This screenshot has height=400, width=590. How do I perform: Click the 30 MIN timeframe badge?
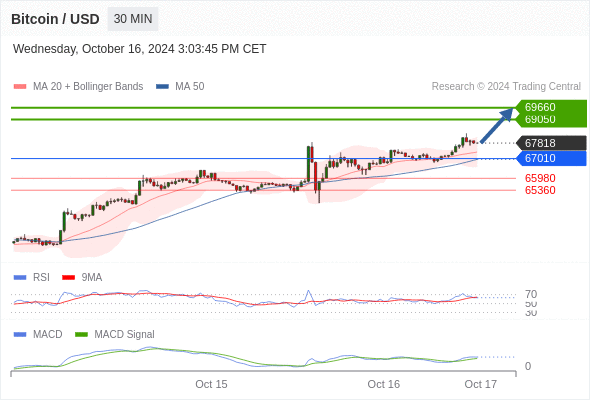[133, 19]
